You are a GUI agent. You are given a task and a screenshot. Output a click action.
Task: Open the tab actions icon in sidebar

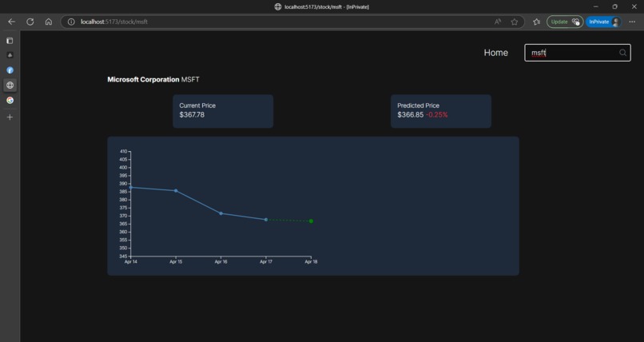pos(10,41)
